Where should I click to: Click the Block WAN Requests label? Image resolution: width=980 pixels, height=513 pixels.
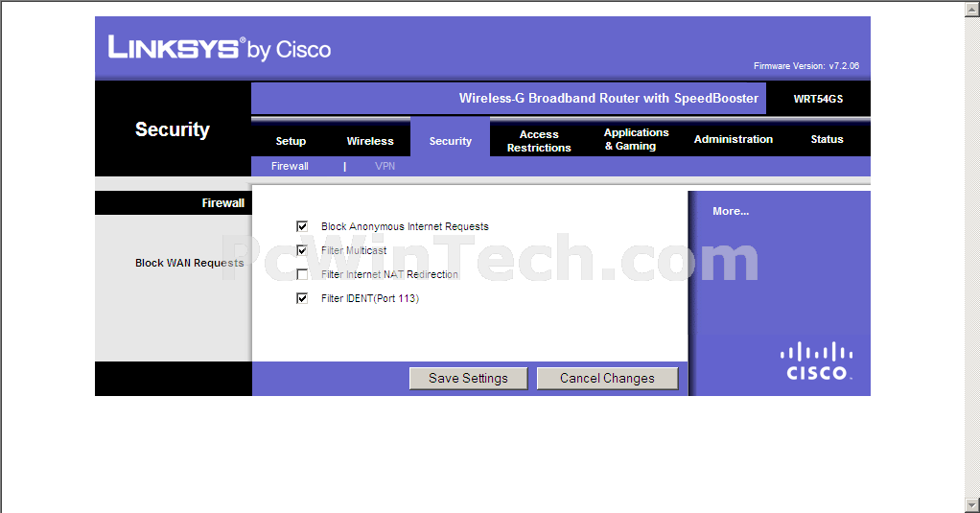(x=189, y=263)
